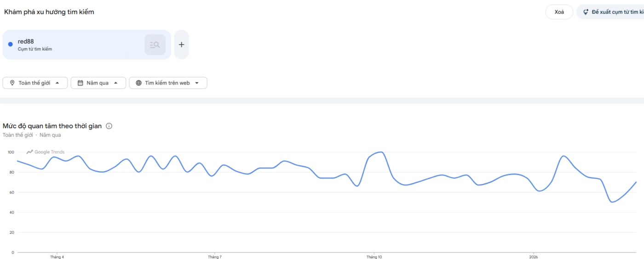Viewport: 644px width, 259px height.
Task: Click the Google Trends logo on the chart
Action: [x=46, y=152]
